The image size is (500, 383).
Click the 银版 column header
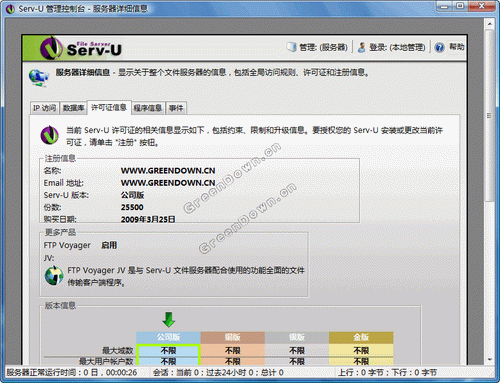297,337
